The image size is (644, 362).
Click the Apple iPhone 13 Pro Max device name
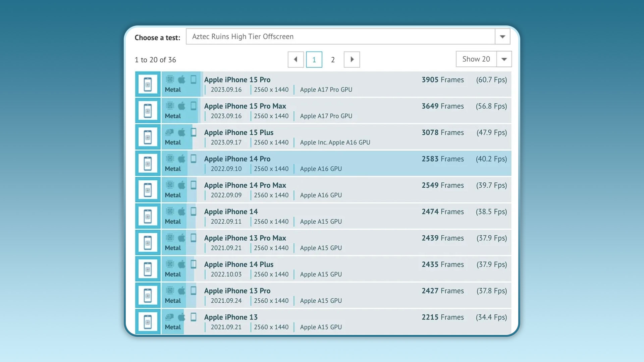(x=245, y=238)
